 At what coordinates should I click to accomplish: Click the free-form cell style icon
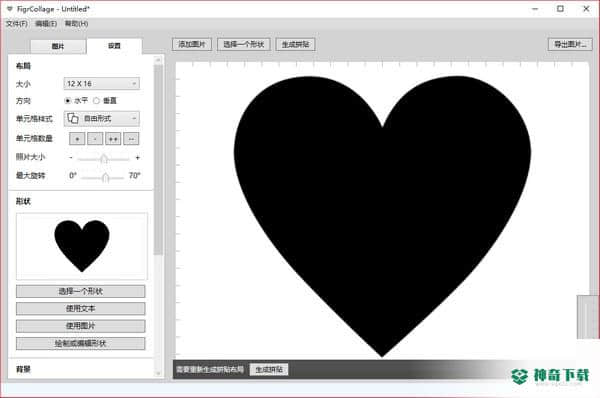point(73,118)
